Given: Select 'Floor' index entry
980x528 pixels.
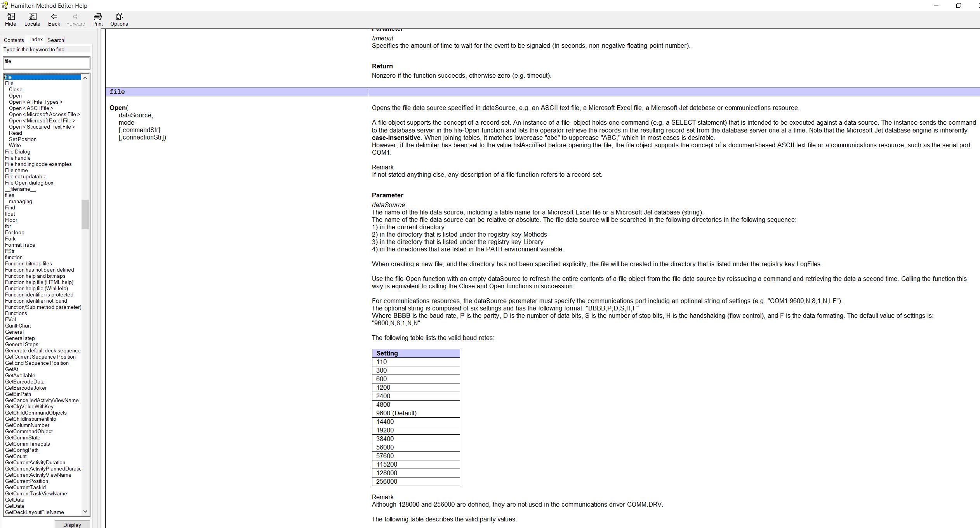Looking at the screenshot, I should click(x=11, y=220).
